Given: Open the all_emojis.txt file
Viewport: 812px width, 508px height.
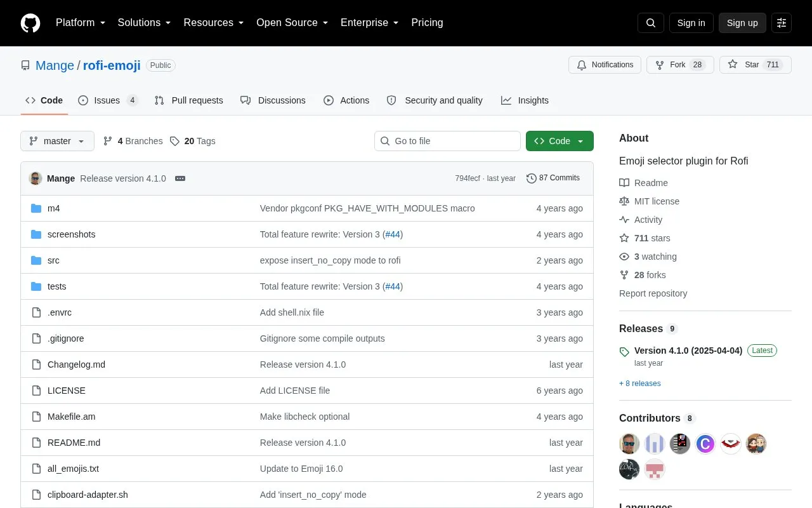Looking at the screenshot, I should (x=73, y=469).
